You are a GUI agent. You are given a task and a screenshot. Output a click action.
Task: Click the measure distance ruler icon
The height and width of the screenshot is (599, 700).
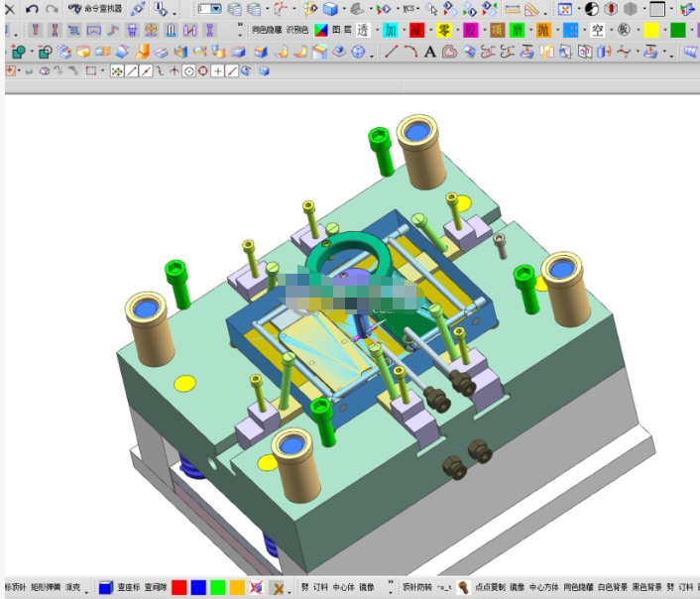point(512,9)
